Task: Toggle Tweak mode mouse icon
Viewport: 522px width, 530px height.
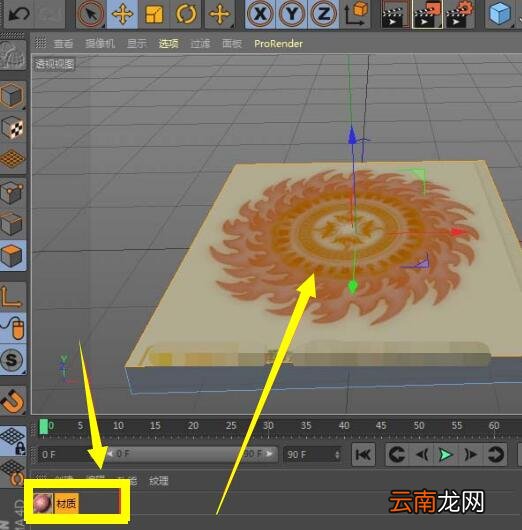Action: 13,328
